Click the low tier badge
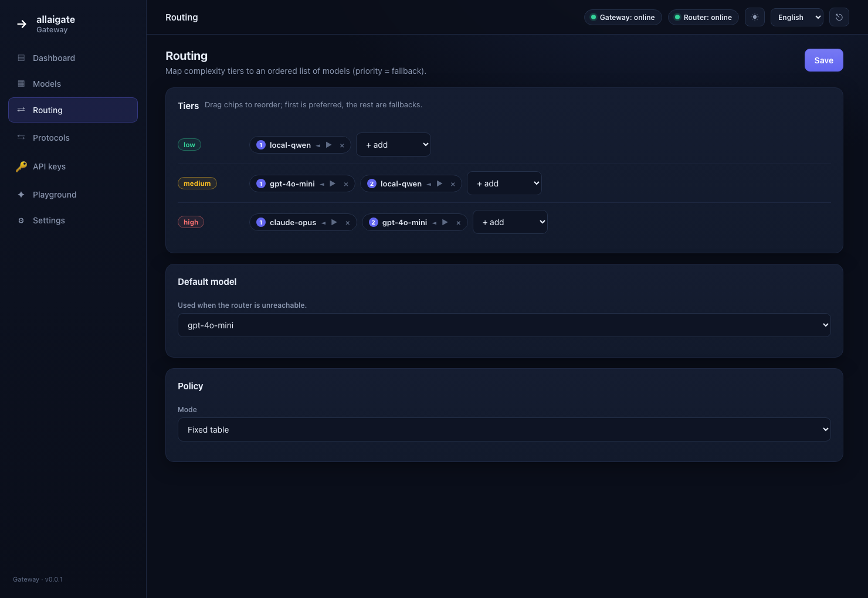 (x=189, y=145)
